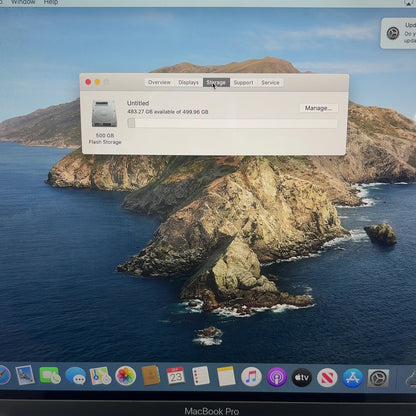Open Reminders from the Dock
The width and height of the screenshot is (416, 416).
pyautogui.click(x=201, y=376)
